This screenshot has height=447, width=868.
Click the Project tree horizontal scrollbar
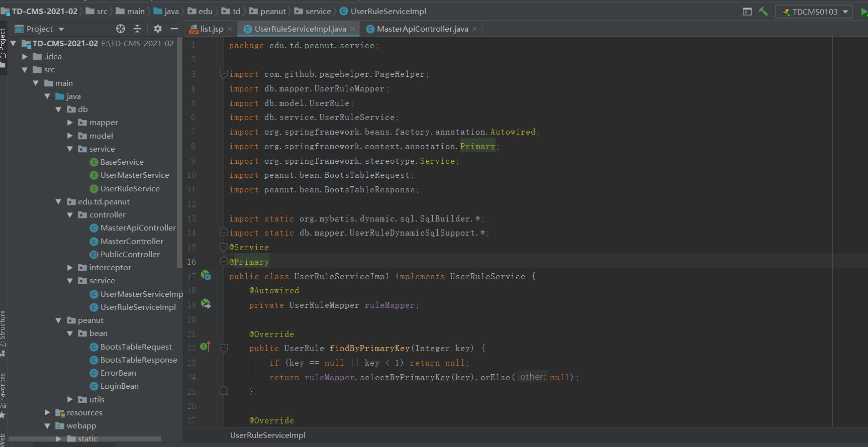click(x=85, y=439)
